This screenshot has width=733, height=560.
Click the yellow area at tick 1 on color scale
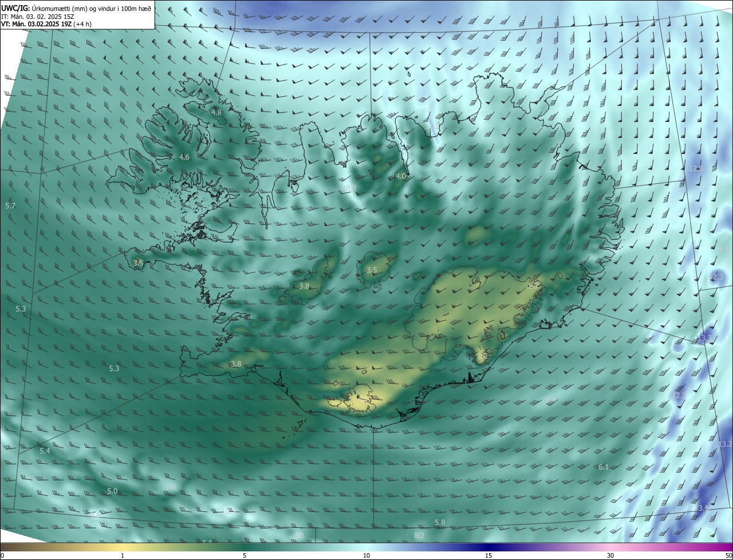pos(123,547)
